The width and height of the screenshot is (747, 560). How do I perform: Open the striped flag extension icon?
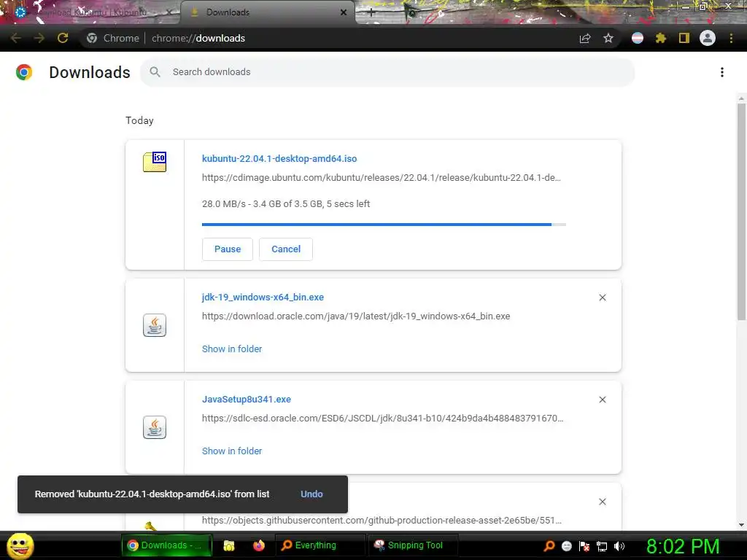point(638,38)
